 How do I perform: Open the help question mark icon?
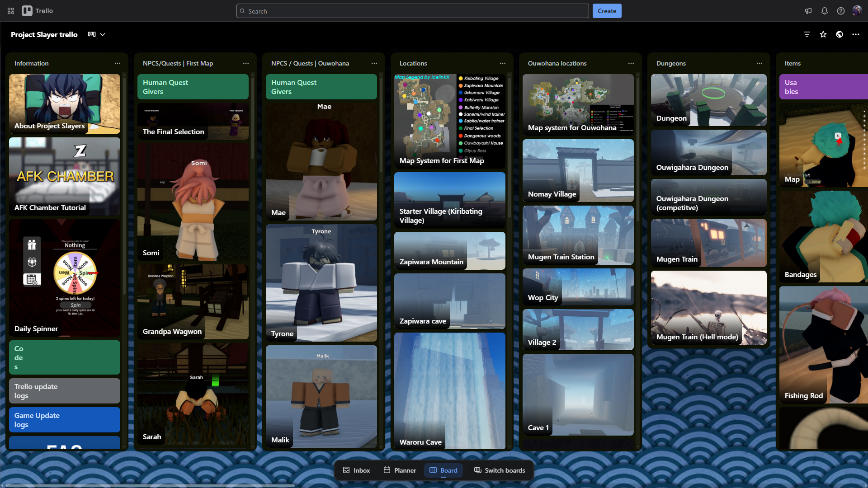(x=841, y=11)
